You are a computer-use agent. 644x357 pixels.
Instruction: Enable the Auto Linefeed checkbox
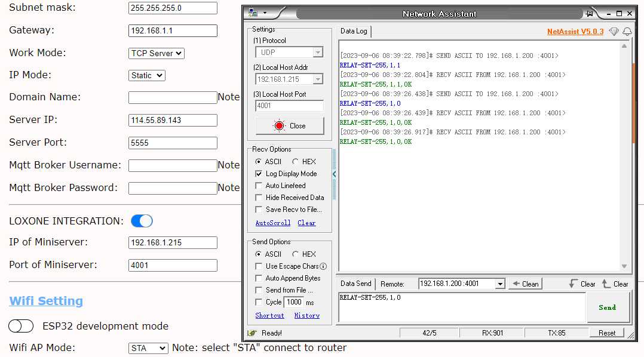point(259,186)
